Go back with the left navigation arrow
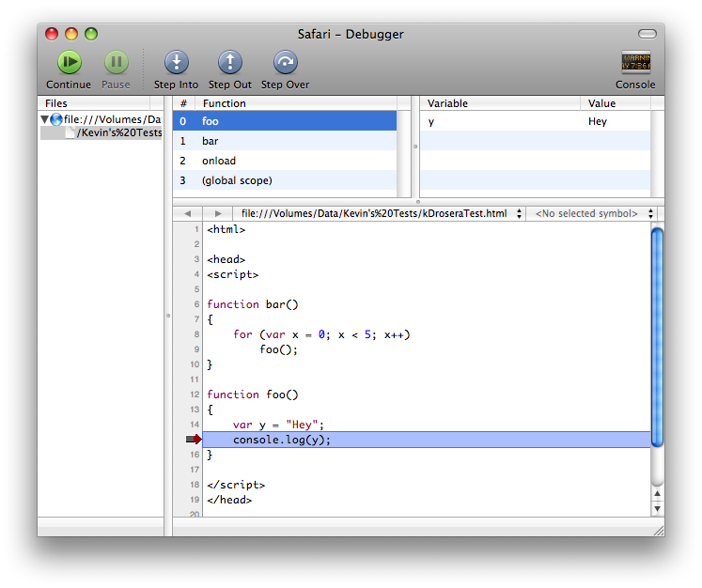 coord(188,213)
